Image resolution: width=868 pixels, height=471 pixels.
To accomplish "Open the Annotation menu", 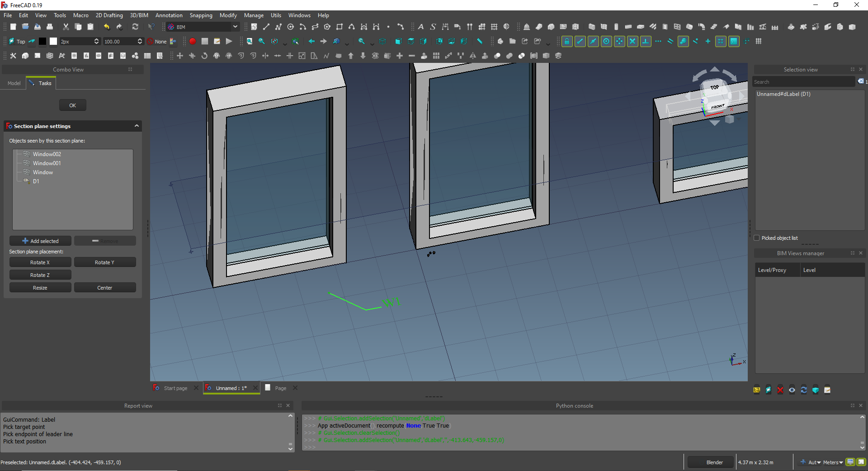I will pos(169,15).
